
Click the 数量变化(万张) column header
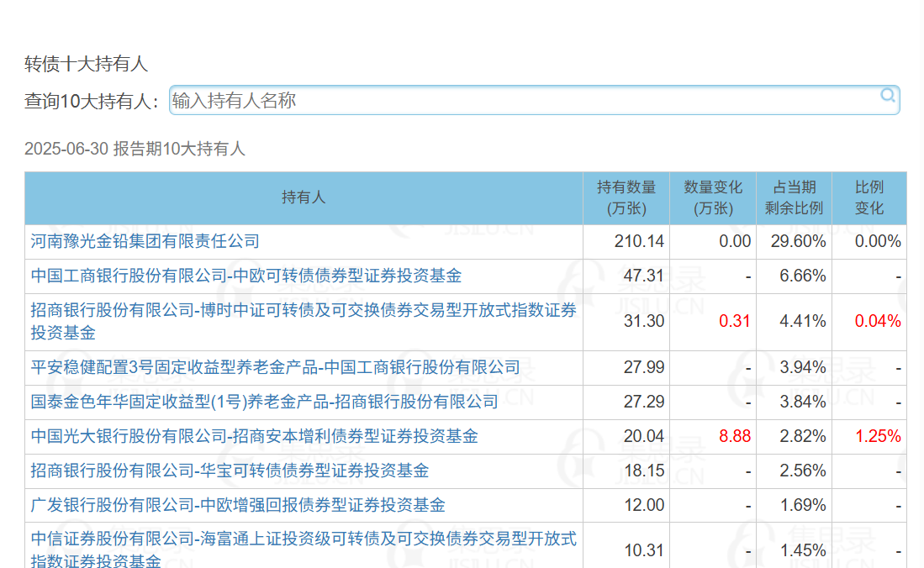point(713,198)
